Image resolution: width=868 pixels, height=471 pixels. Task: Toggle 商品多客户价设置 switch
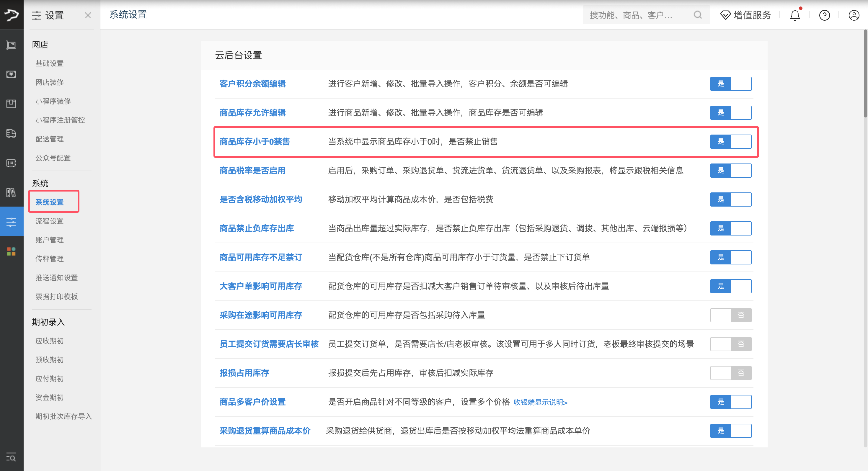[730, 402]
